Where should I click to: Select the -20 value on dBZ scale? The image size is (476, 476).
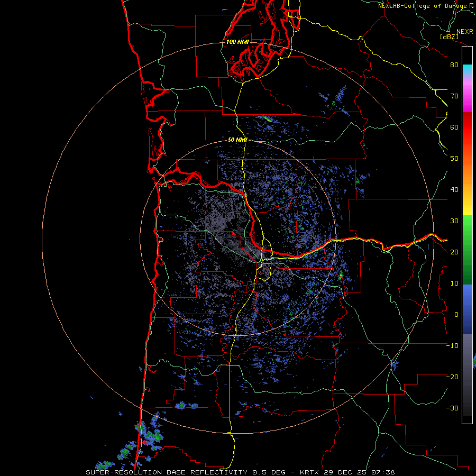tap(452, 377)
